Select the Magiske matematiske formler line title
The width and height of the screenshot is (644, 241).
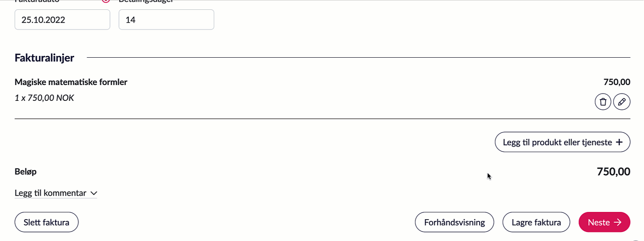tap(71, 82)
